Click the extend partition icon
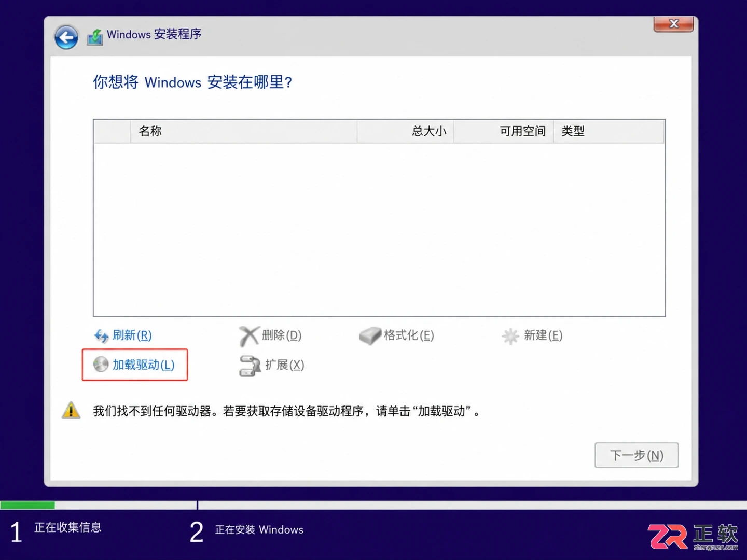 coord(250,366)
